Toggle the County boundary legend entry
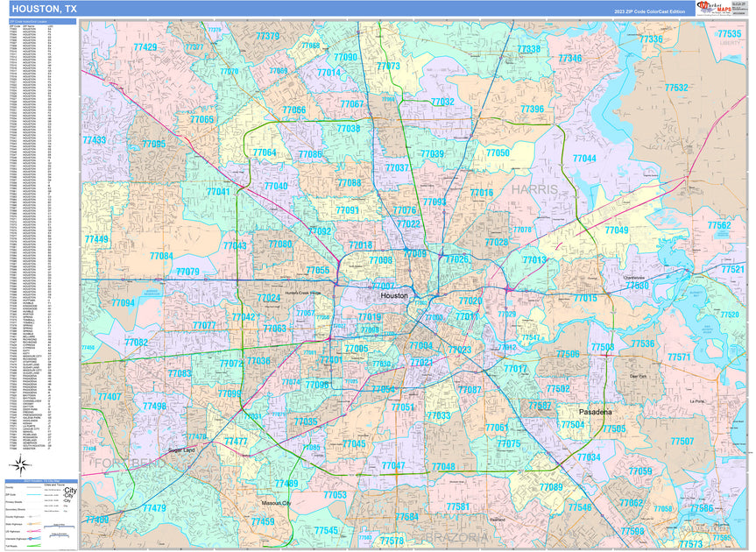The width and height of the screenshot is (756, 552). [x=32, y=487]
